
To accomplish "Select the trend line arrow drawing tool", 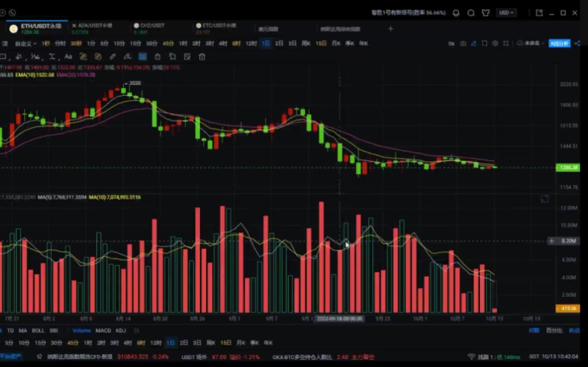I will coord(18,57).
